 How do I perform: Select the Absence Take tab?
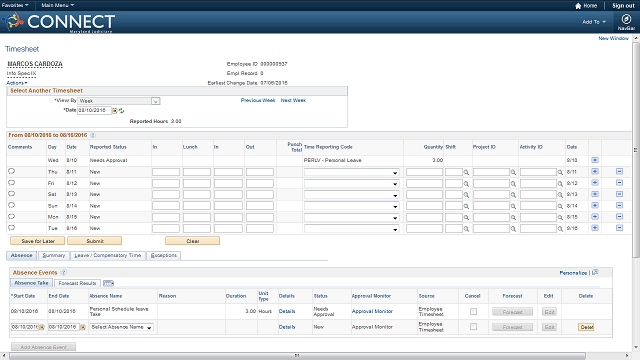pos(31,283)
